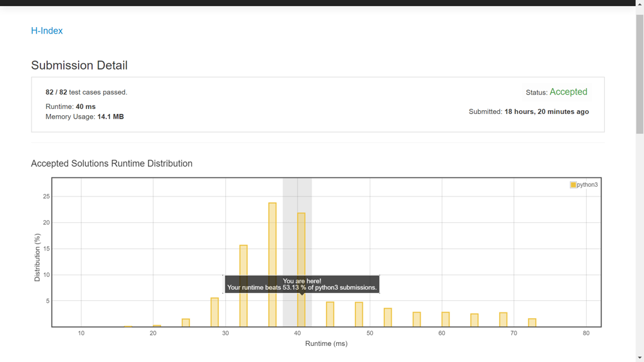Screen dimensions: 644x362
Task: Click the 52 ms runtime bar
Action: tap(388, 318)
